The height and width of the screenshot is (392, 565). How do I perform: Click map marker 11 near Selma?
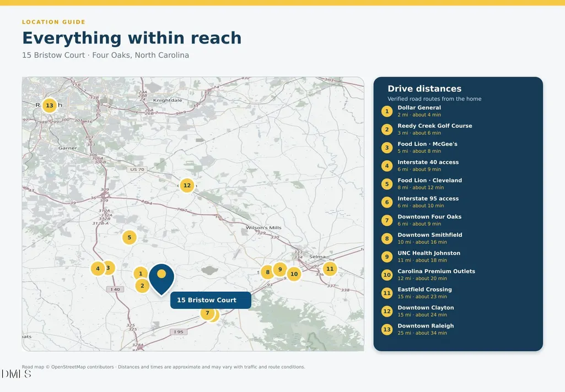pos(330,269)
